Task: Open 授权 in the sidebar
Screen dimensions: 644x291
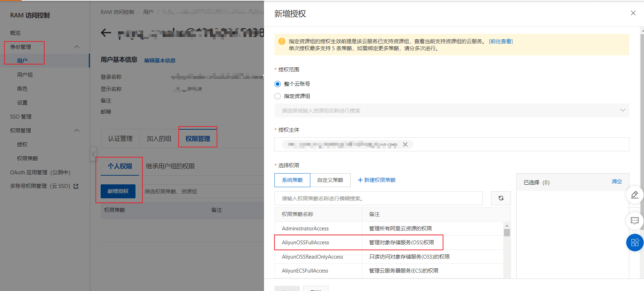Action: (x=22, y=144)
